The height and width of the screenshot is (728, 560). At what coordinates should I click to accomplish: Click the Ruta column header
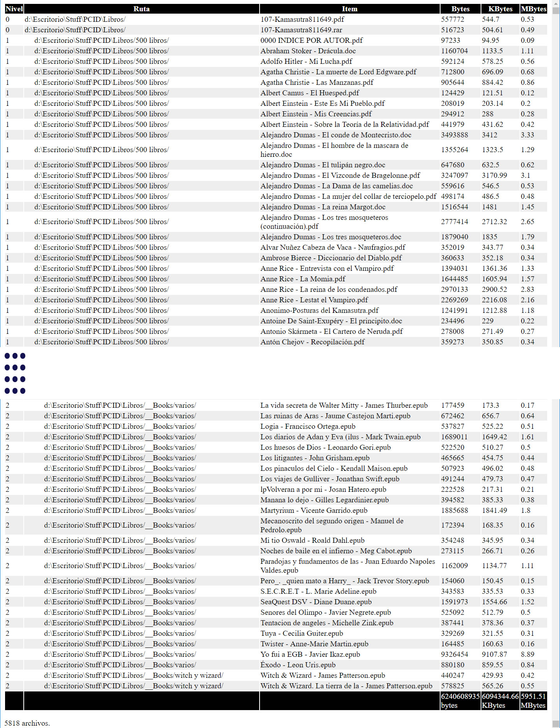point(142,9)
